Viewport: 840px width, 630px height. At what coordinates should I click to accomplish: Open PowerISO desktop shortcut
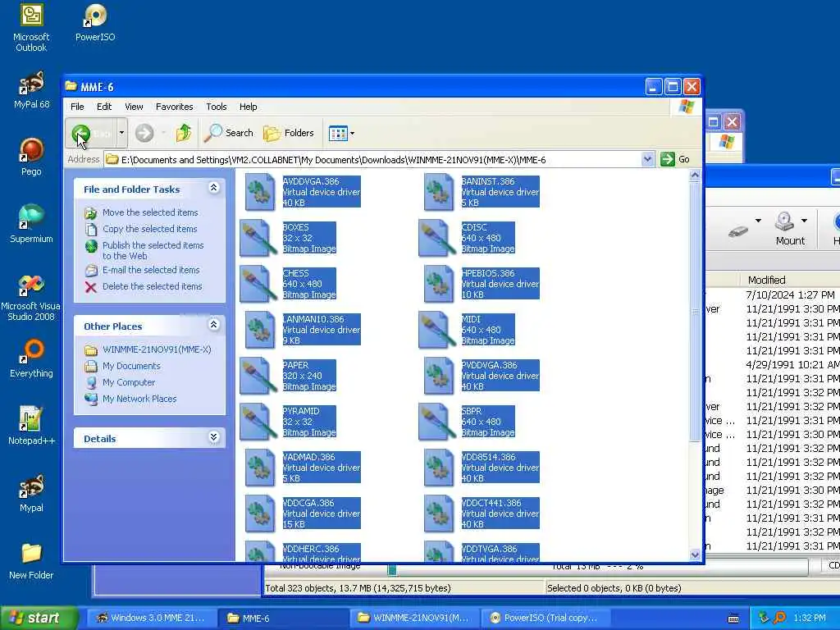point(95,23)
